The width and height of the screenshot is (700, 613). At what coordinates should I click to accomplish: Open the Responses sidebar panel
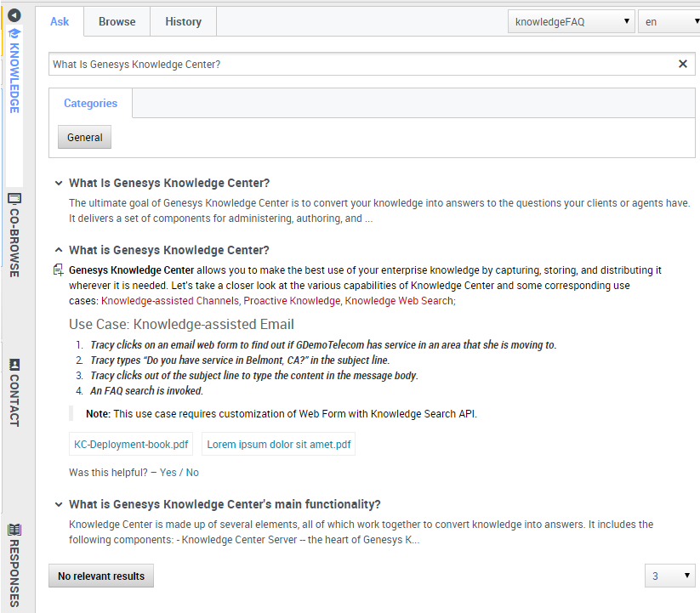(14, 565)
